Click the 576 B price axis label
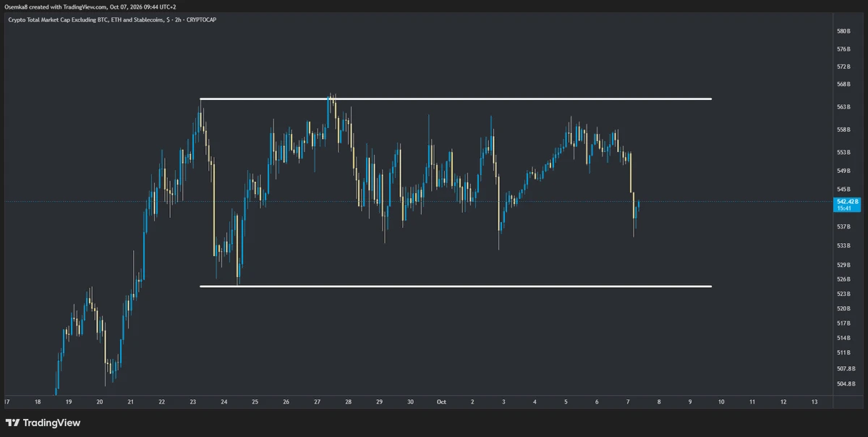 tap(843, 49)
